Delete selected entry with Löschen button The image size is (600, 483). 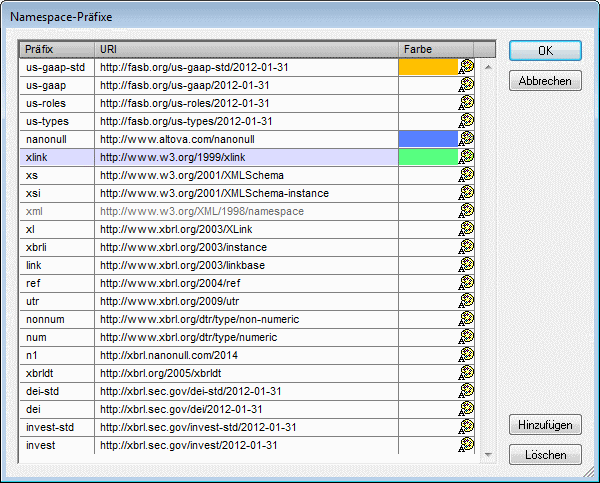pyautogui.click(x=545, y=455)
